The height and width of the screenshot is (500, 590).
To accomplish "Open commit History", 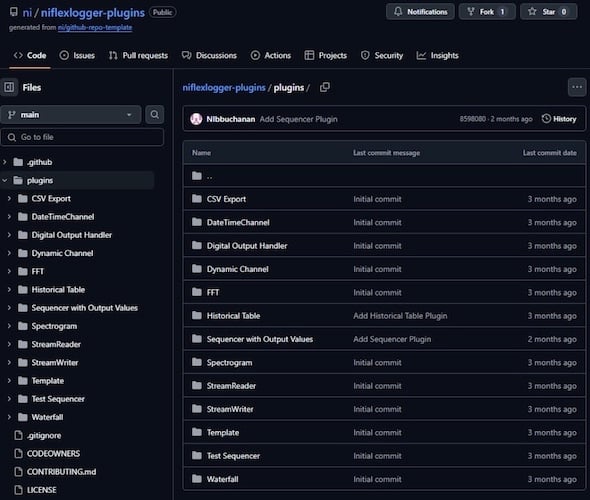I will point(559,119).
